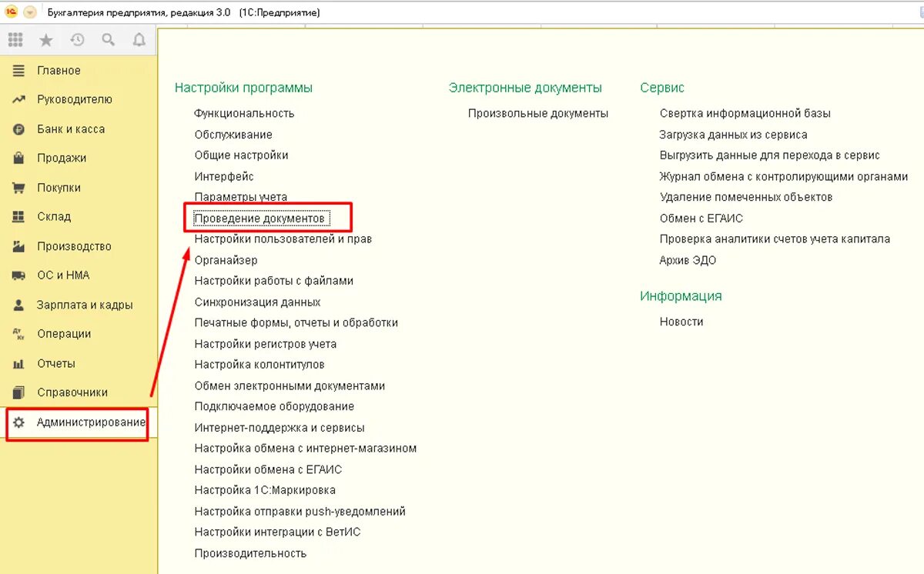Viewport: 924px width, 574px height.
Task: Open Настройка 1С:Маркировка
Action: pos(265,490)
